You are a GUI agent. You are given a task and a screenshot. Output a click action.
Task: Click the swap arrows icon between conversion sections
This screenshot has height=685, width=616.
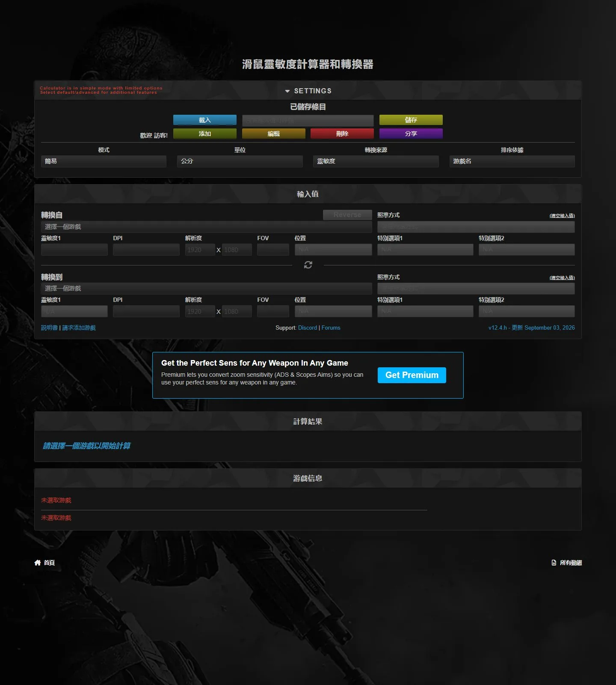pyautogui.click(x=308, y=265)
